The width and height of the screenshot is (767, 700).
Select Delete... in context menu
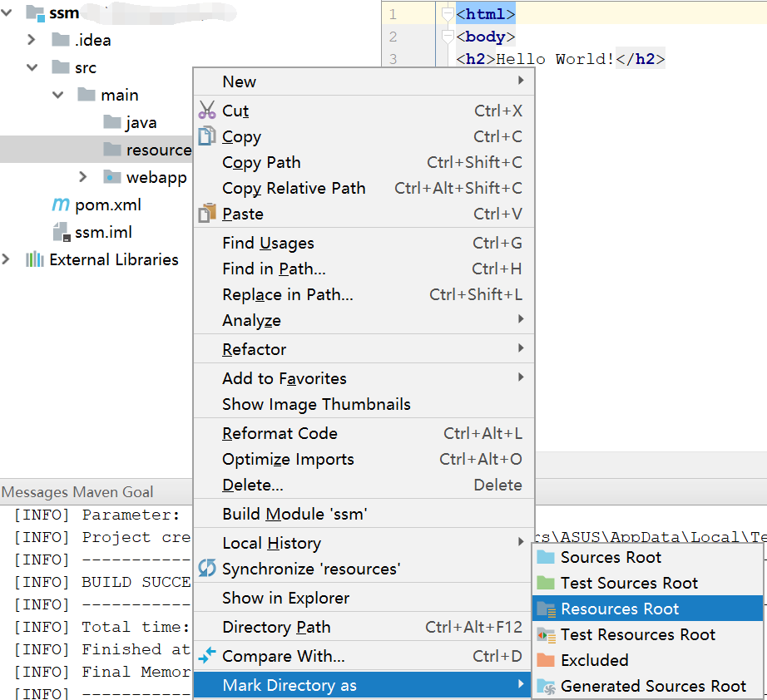pyautogui.click(x=364, y=485)
